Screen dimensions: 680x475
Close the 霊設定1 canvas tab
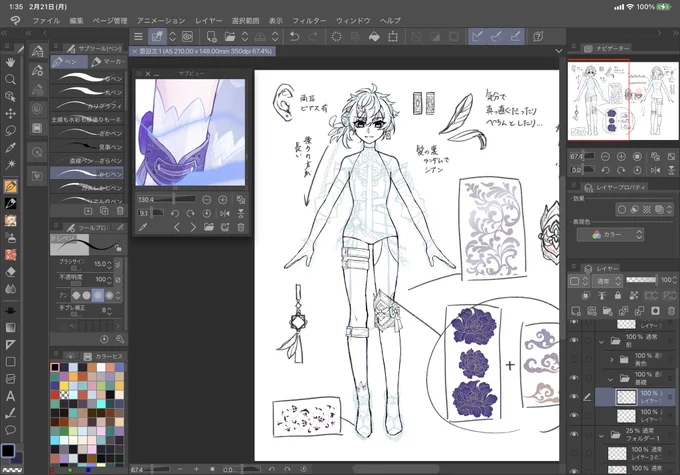pos(134,51)
